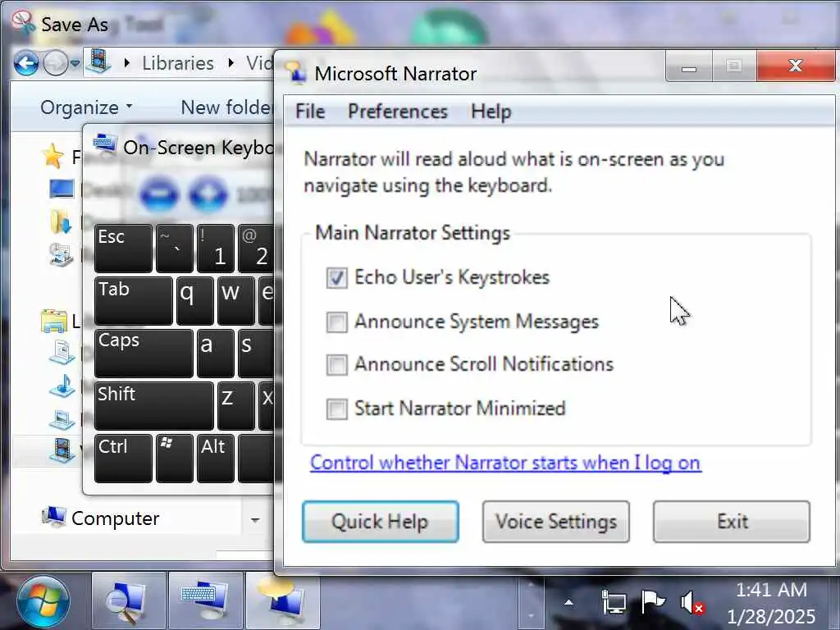The height and width of the screenshot is (630, 840).
Task: Toggle Alt key on On-Screen Keyboard
Action: click(216, 459)
